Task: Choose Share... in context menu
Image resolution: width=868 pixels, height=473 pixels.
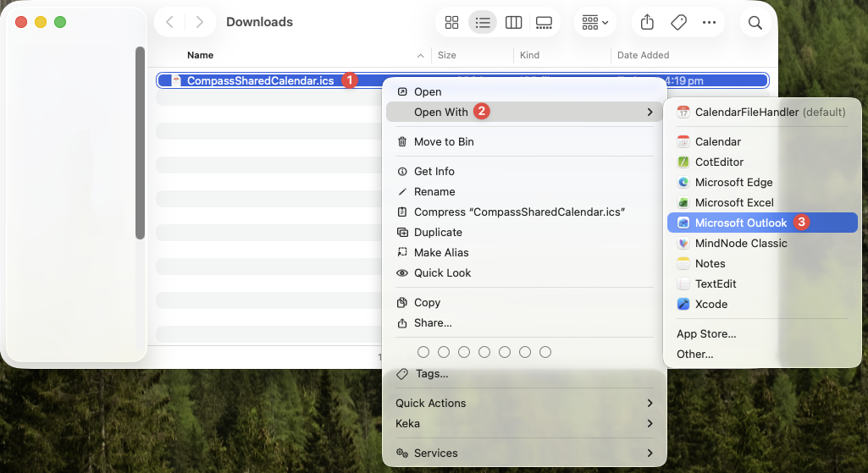Action: point(524,323)
